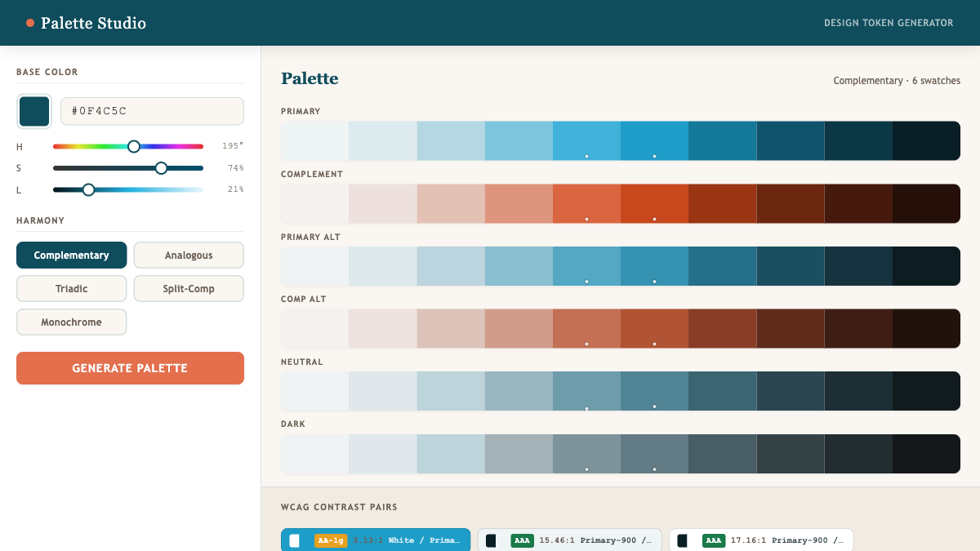This screenshot has height=551, width=980.
Task: Pick the darkest swatch in the Primary row
Action: [x=926, y=141]
